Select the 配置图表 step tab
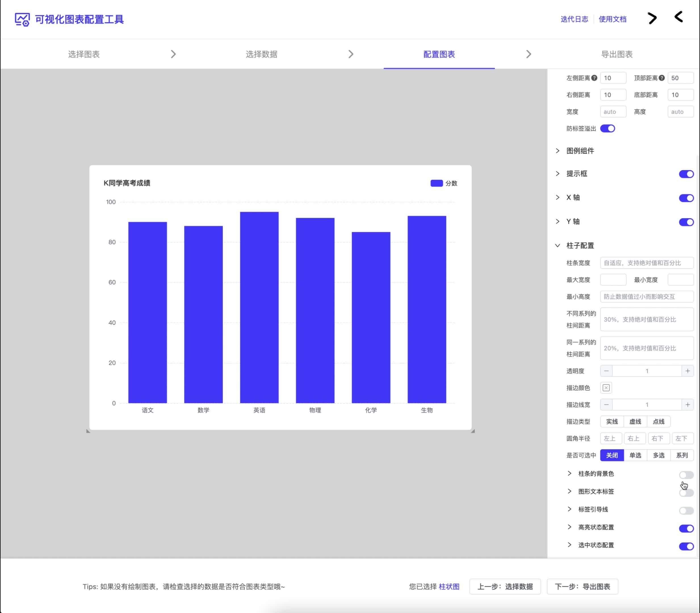The height and width of the screenshot is (613, 700). (439, 54)
